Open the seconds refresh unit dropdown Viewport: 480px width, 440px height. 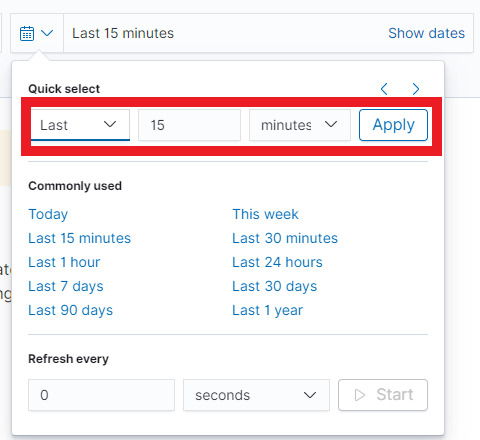point(256,395)
